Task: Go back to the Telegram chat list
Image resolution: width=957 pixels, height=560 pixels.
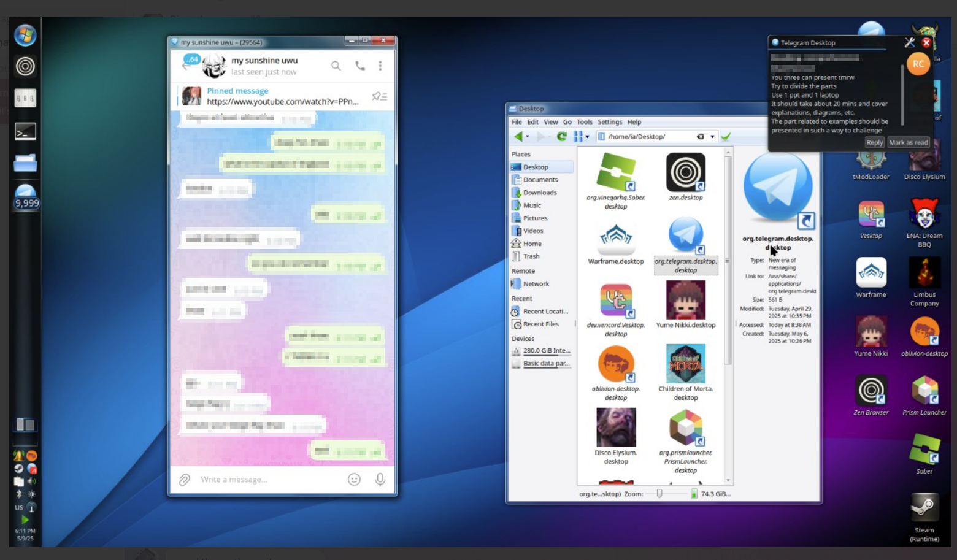Action: pos(186,64)
